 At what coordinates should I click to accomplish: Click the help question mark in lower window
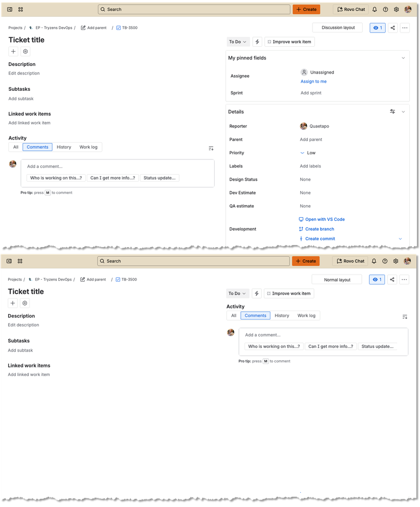[385, 261]
